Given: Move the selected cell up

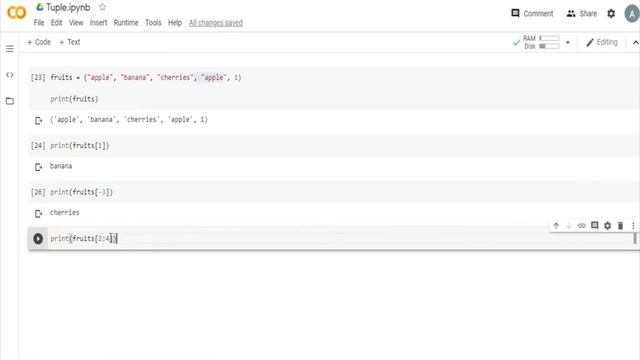Looking at the screenshot, I should click(x=556, y=225).
